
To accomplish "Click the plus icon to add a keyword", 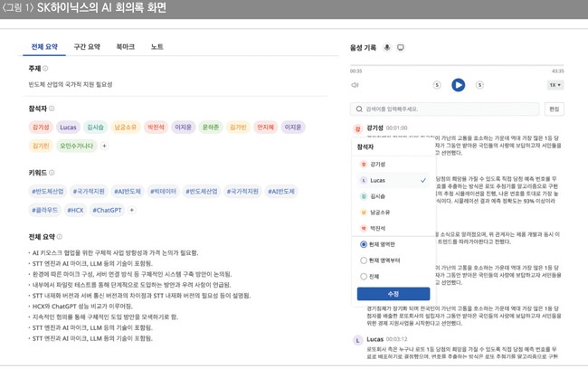I will (132, 210).
